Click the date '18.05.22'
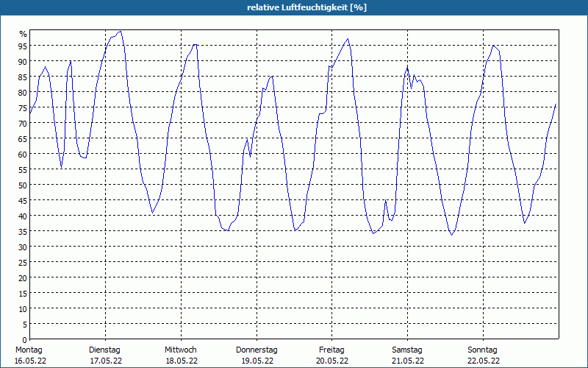Screen dimensions: 588x368 (x=182, y=361)
